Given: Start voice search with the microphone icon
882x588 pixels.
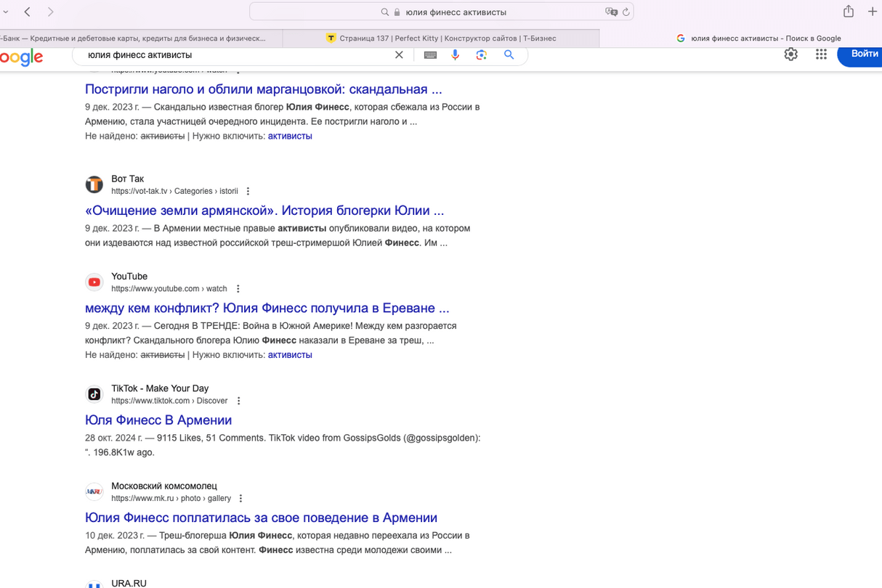Looking at the screenshot, I should pos(456,55).
